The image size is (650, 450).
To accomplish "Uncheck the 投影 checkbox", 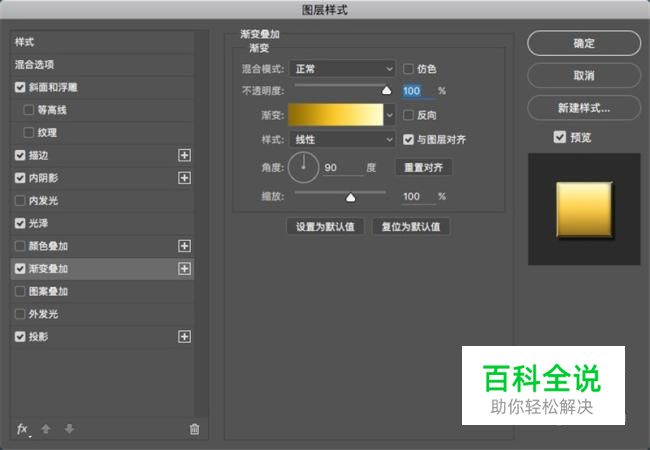I will [20, 337].
